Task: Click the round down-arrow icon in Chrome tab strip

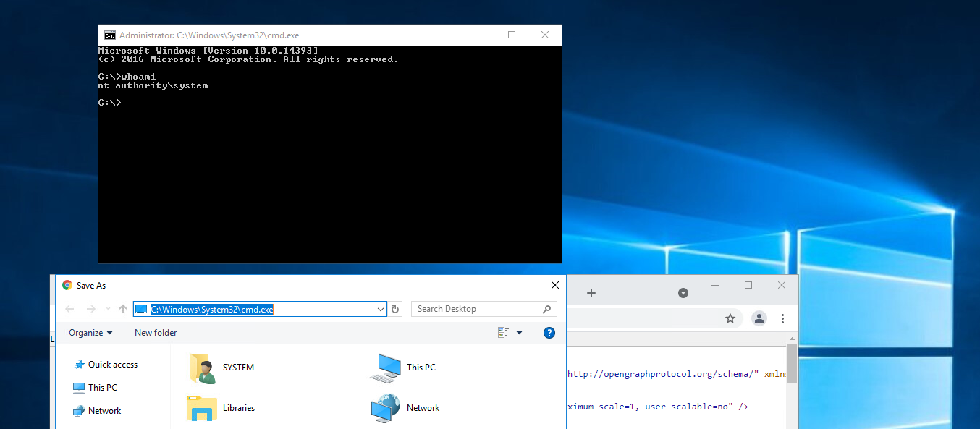Action: click(683, 293)
